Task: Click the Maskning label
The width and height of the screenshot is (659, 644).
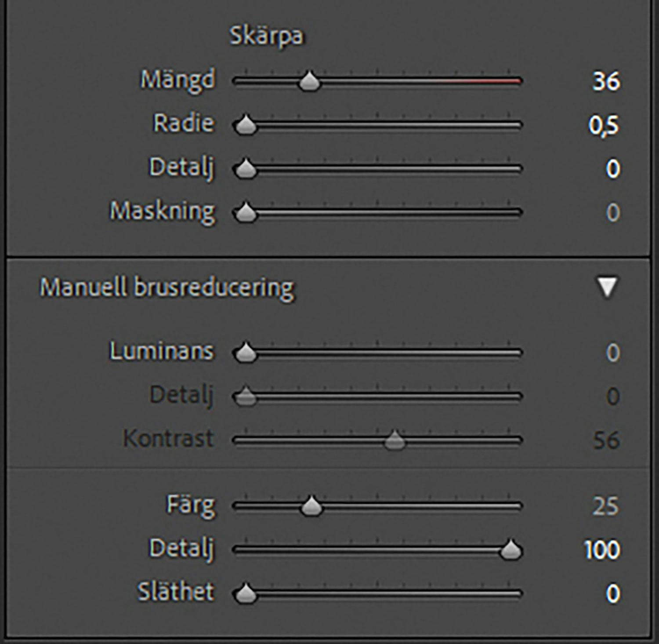Action: (163, 212)
